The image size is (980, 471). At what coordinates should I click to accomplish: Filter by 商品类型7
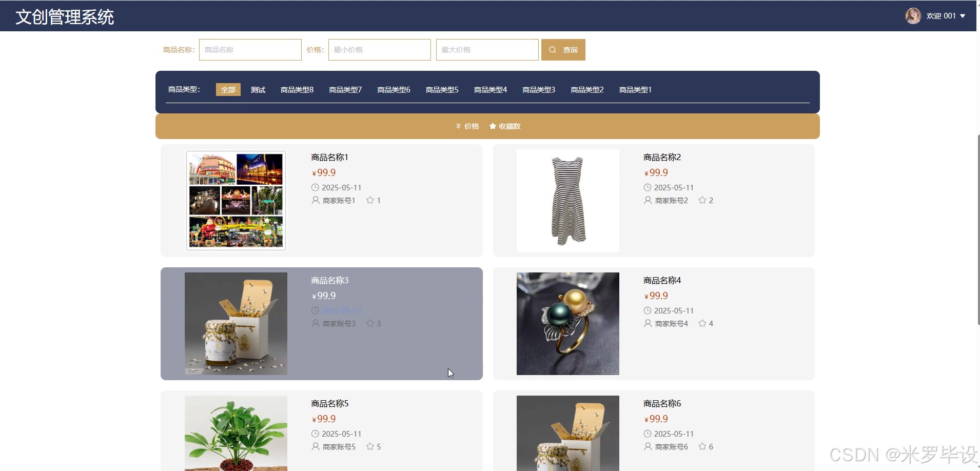point(345,90)
